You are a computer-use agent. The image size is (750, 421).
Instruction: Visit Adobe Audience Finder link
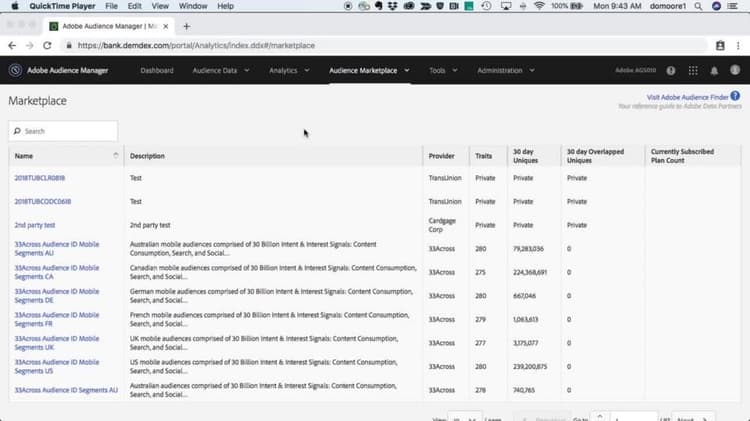click(x=687, y=97)
